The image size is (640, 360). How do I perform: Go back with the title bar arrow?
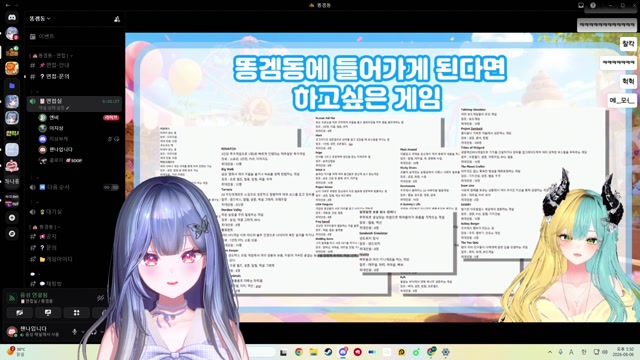point(8,5)
